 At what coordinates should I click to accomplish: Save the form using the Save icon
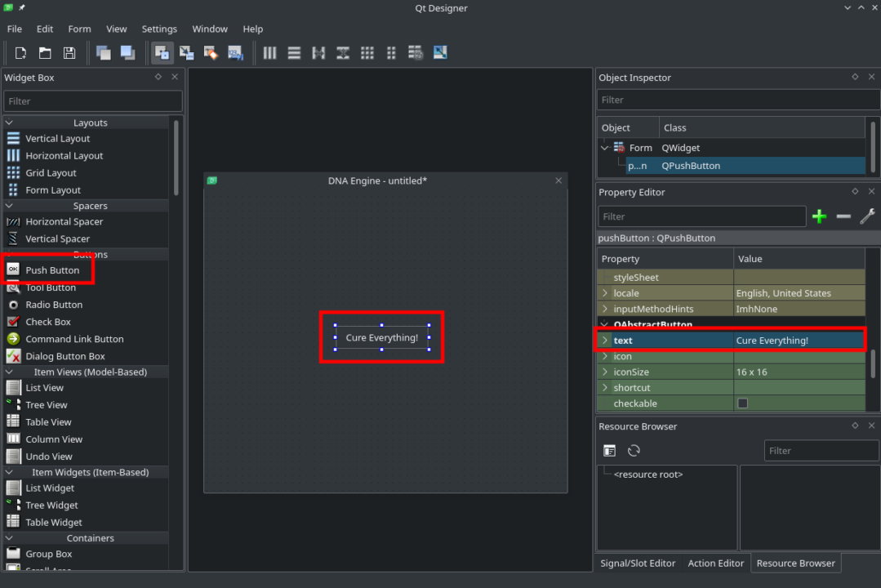(69, 52)
